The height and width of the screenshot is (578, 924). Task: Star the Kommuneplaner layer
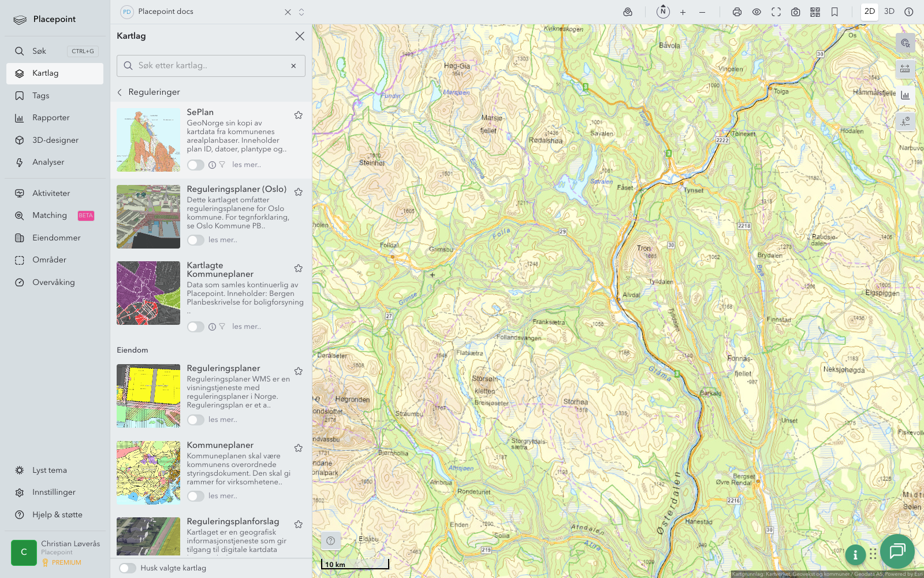click(299, 448)
